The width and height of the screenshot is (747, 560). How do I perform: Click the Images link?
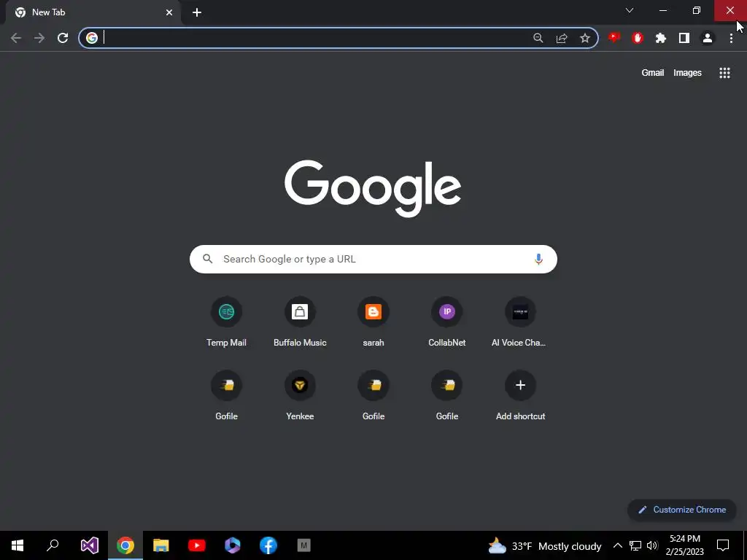click(687, 73)
